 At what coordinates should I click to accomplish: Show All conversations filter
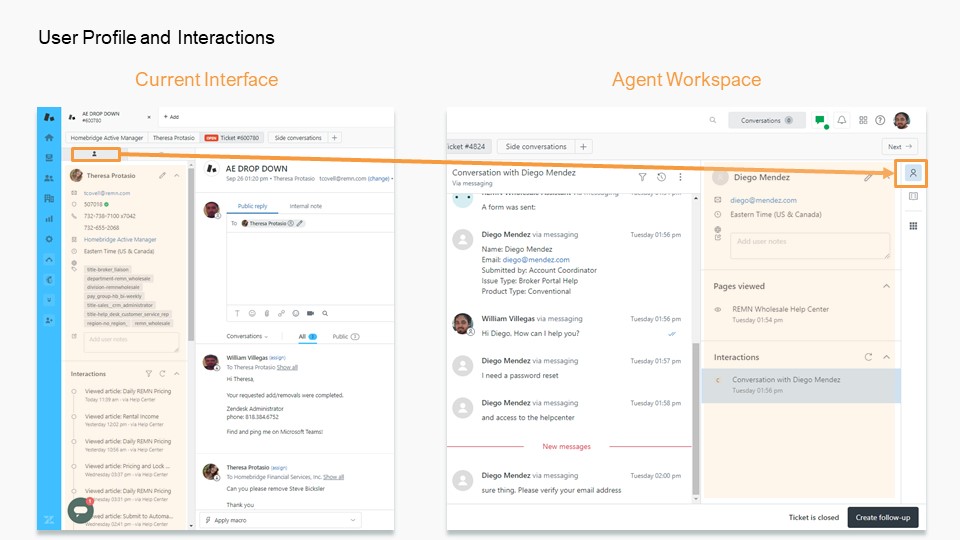tap(307, 337)
